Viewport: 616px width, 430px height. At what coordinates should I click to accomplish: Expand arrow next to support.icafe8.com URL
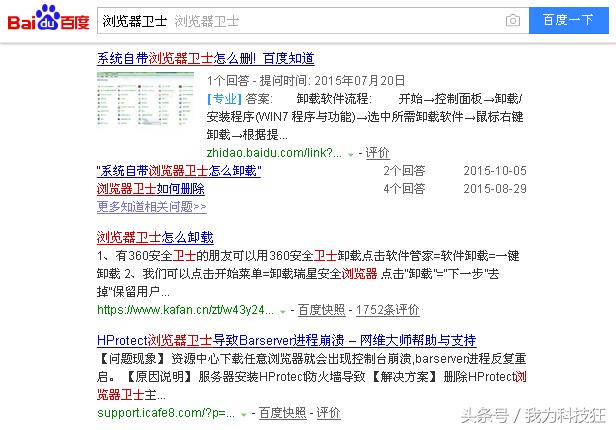click(x=244, y=414)
